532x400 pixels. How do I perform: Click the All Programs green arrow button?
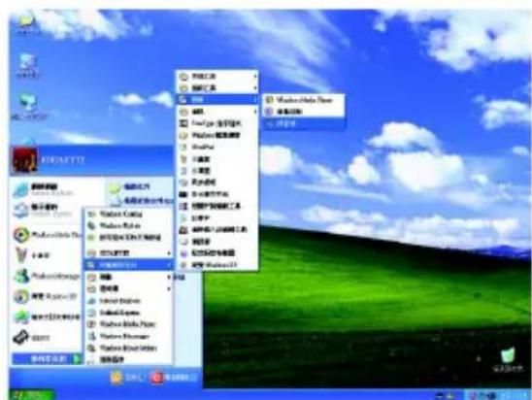(x=78, y=358)
